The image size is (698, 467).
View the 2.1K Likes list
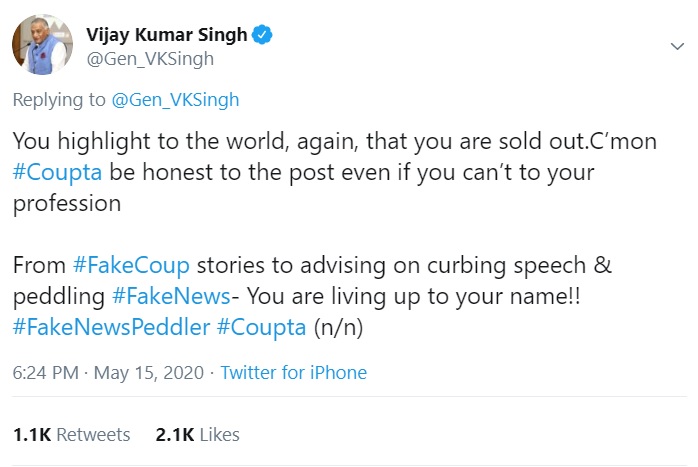(x=198, y=435)
